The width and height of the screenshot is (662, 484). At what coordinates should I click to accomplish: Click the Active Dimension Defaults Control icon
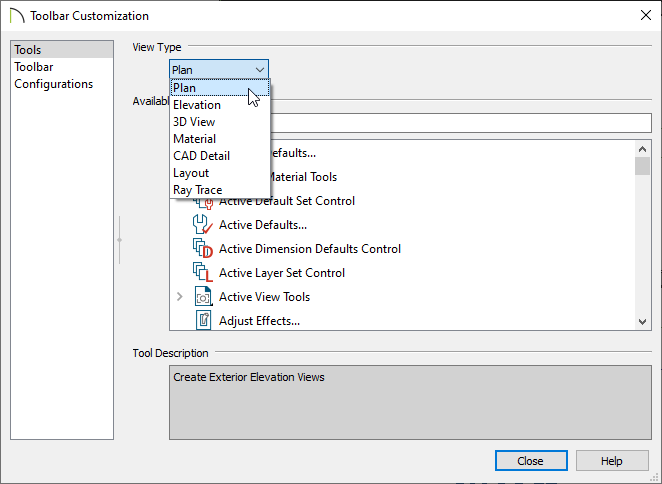203,249
